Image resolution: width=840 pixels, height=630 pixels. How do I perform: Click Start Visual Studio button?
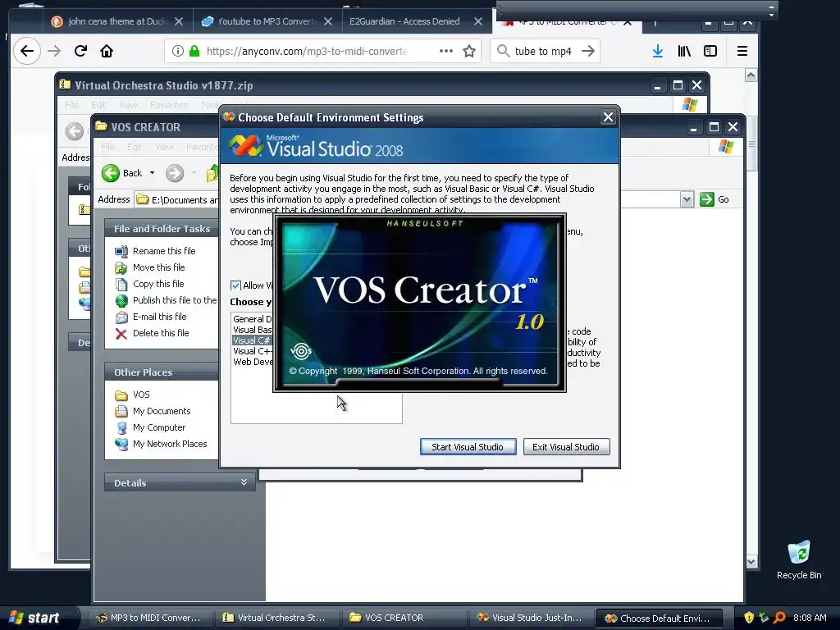point(468,447)
